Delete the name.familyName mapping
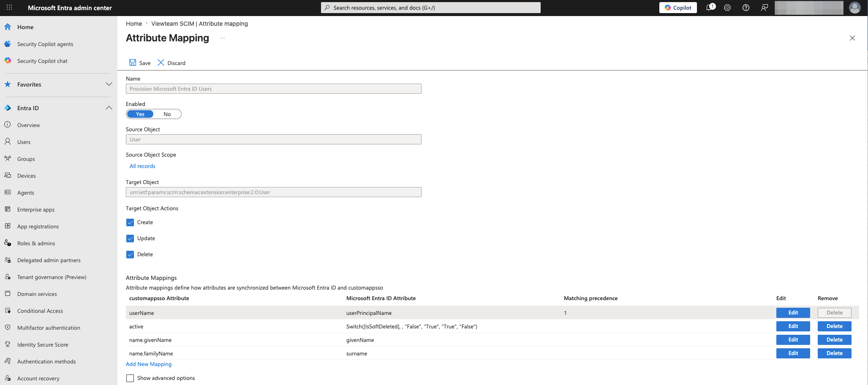This screenshot has height=385, width=868. point(834,353)
